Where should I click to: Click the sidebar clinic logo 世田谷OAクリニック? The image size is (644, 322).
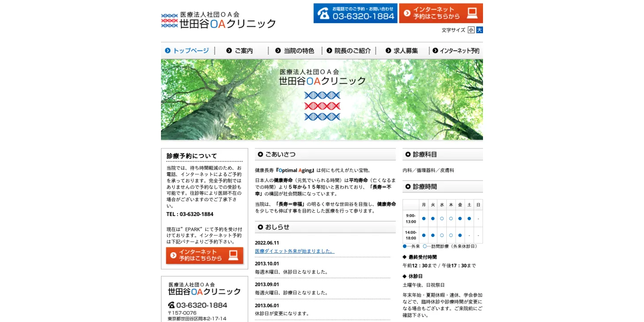pos(204,289)
